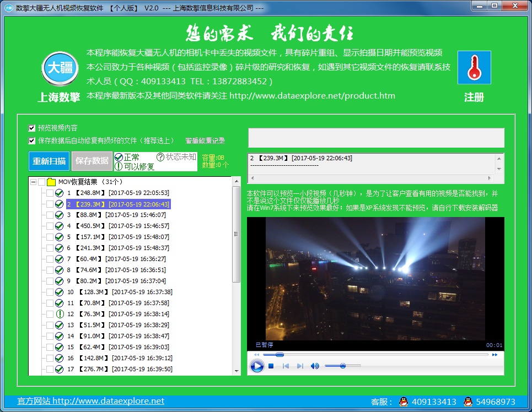Click the previous track button
The image size is (532, 412).
286,366
